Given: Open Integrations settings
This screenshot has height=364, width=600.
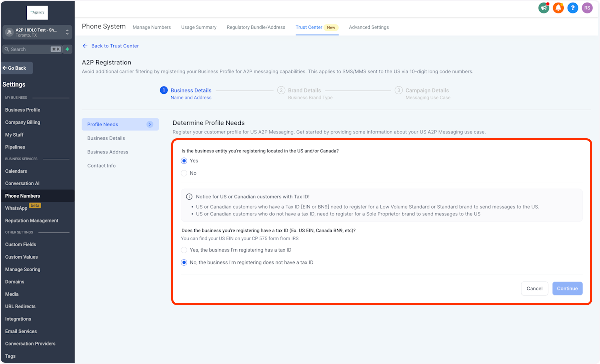Looking at the screenshot, I should click(18, 319).
